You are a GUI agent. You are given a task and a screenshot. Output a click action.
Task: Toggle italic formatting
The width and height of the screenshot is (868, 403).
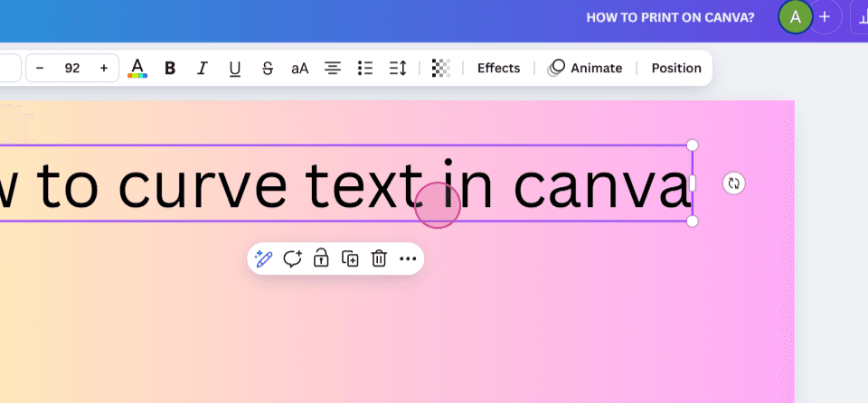click(203, 68)
